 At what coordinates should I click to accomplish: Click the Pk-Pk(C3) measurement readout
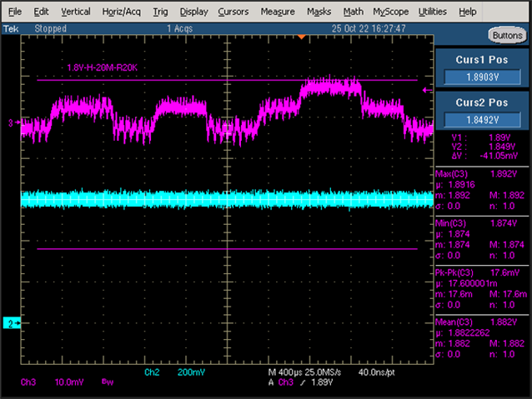(x=482, y=289)
